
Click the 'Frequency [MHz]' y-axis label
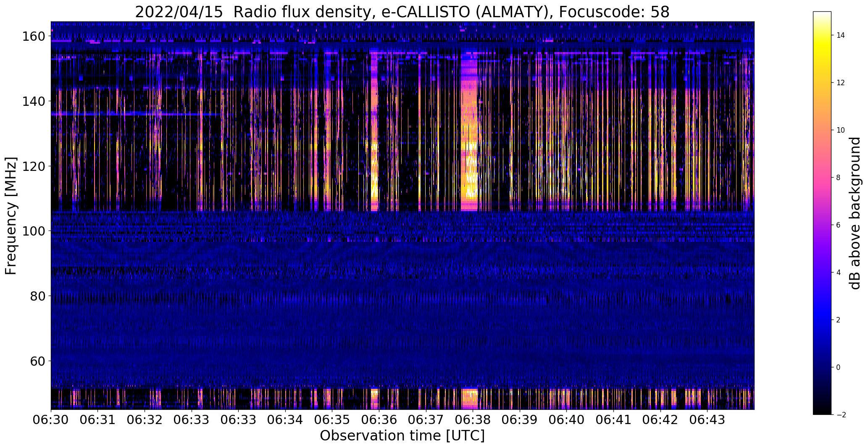[x=11, y=216]
